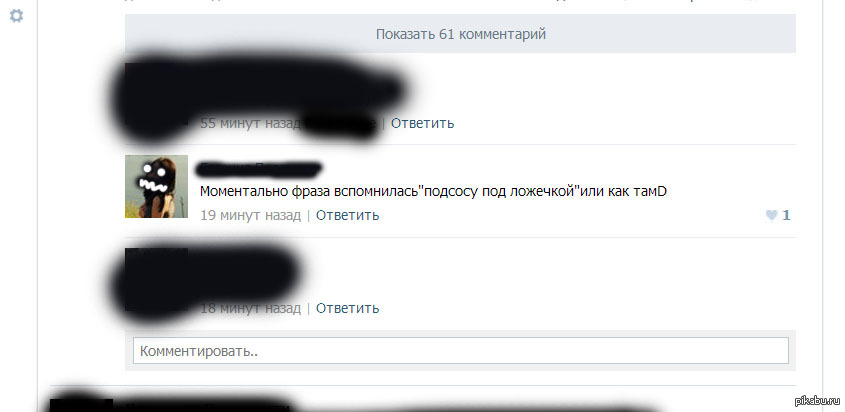Open the '19 минут назад' timestamp
Screen dimensions: 845x412
click(x=251, y=215)
